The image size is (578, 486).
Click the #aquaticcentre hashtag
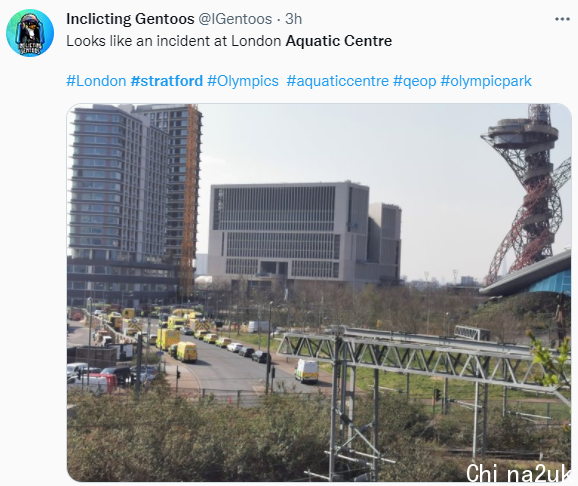tap(337, 81)
